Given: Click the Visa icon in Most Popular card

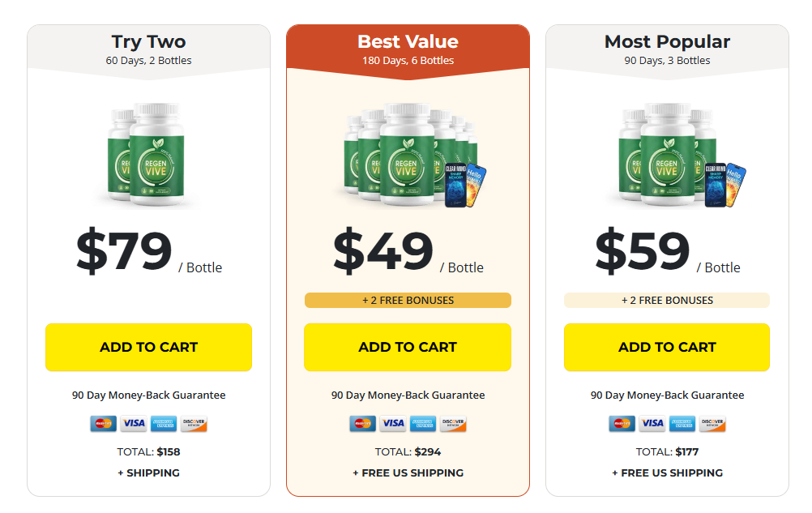Looking at the screenshot, I should tap(652, 423).
